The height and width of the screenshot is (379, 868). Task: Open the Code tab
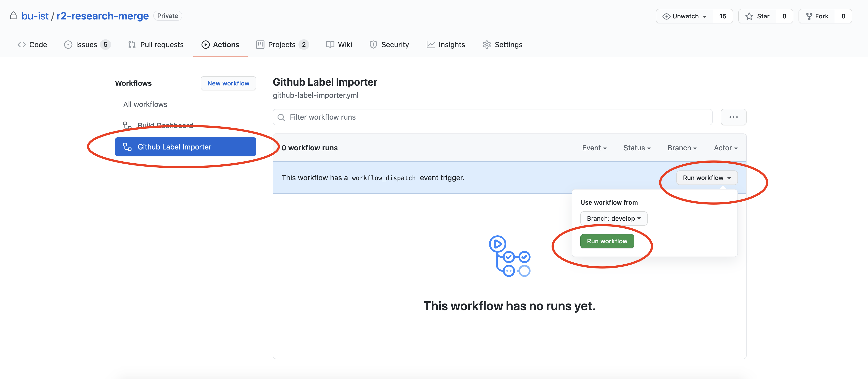click(x=32, y=45)
